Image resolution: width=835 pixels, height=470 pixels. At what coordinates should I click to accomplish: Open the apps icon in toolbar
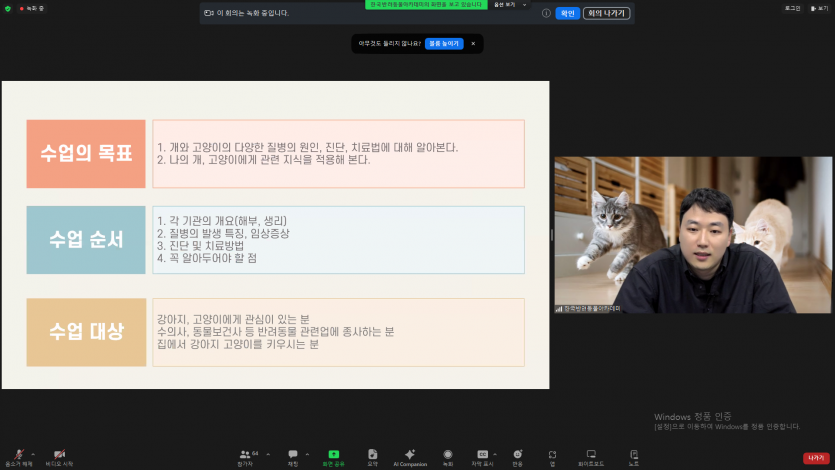click(x=552, y=455)
